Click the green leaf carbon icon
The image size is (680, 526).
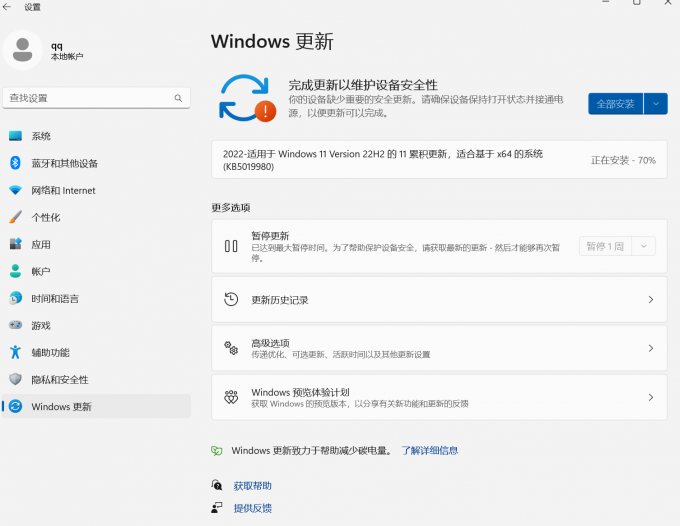216,451
